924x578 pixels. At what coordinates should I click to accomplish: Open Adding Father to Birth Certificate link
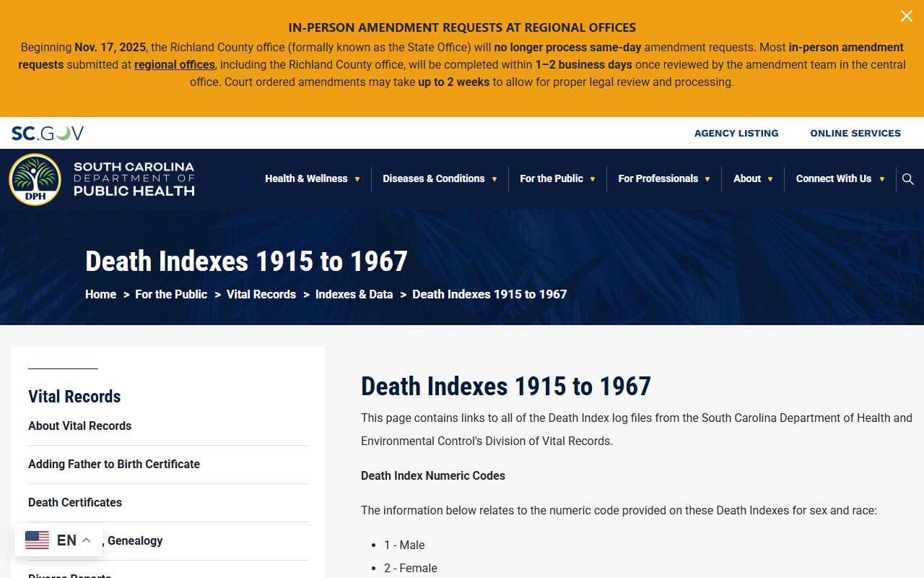click(114, 464)
